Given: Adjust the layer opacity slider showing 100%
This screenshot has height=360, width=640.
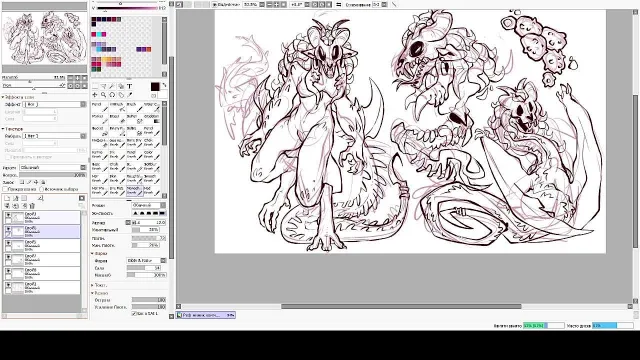Looking at the screenshot, I should coord(53,175).
